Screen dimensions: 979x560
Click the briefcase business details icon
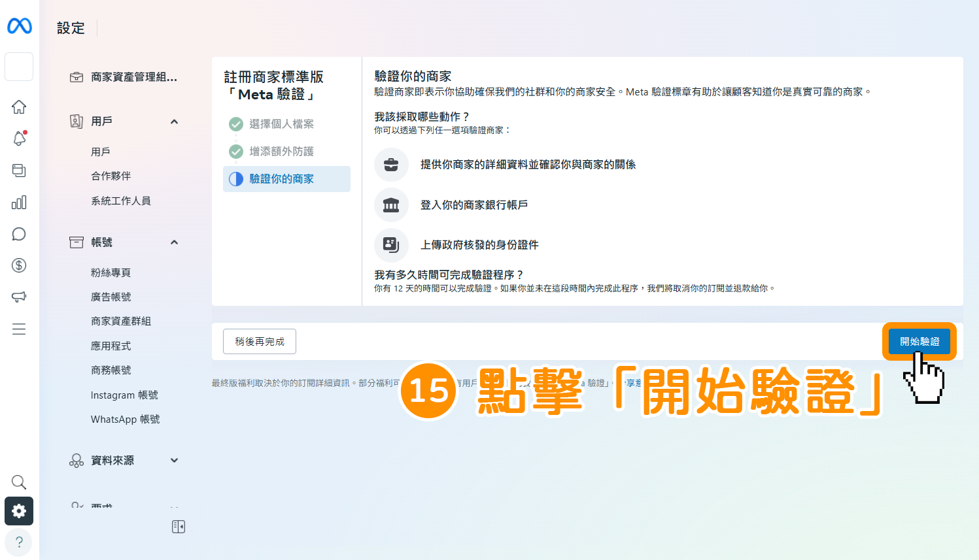tap(391, 165)
